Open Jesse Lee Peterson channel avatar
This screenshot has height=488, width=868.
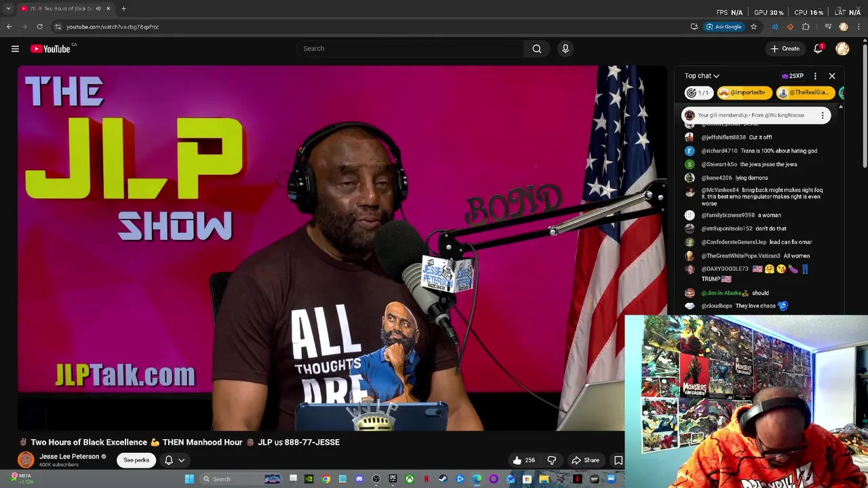tap(26, 460)
